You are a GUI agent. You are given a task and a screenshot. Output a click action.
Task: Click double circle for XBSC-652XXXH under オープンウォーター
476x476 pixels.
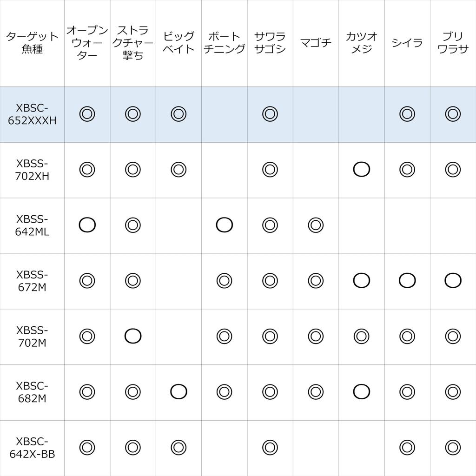coord(87,114)
